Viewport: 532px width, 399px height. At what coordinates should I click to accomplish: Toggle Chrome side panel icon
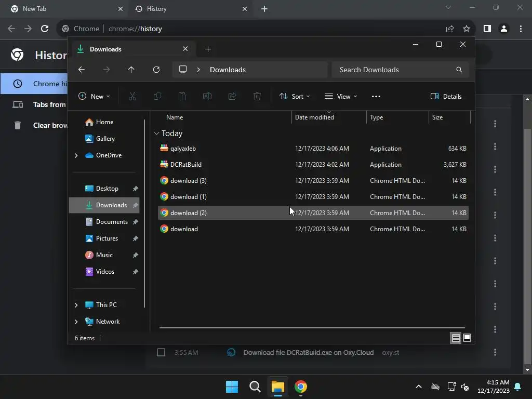coord(487,29)
